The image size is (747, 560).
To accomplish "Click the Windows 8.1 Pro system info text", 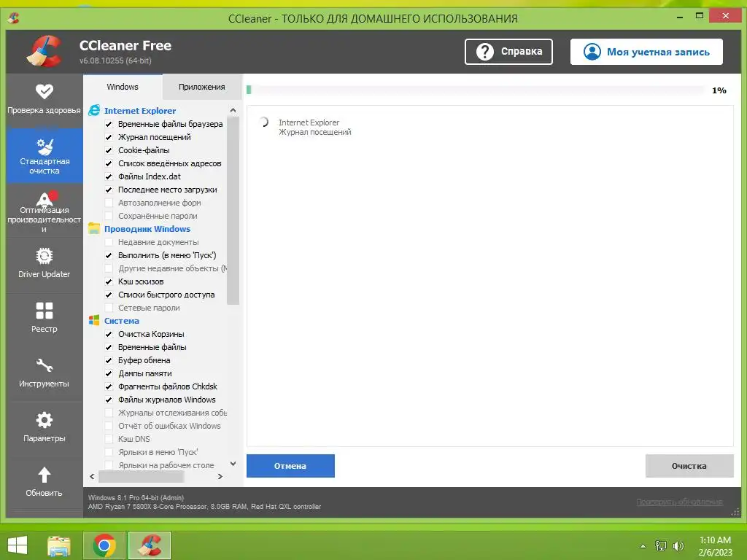I will tap(136, 497).
